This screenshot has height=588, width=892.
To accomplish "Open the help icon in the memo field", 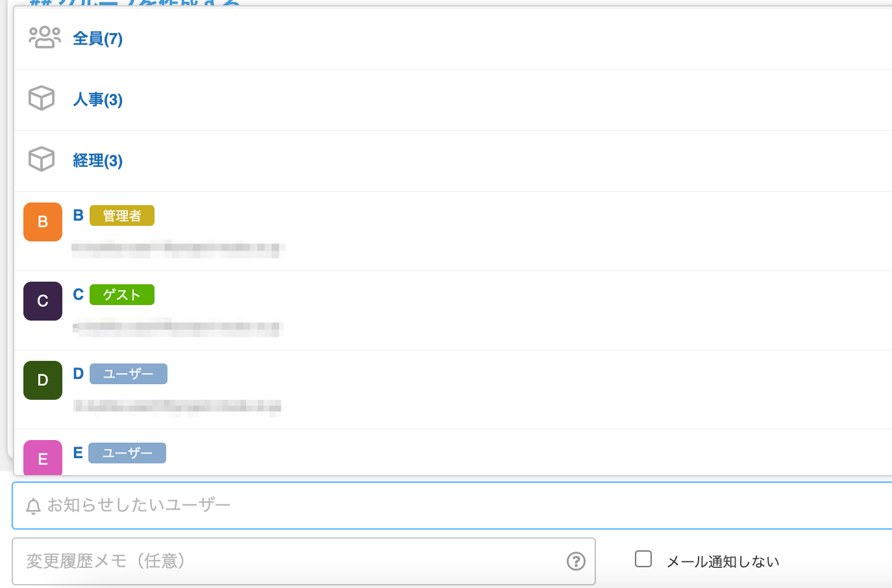I will [x=576, y=561].
